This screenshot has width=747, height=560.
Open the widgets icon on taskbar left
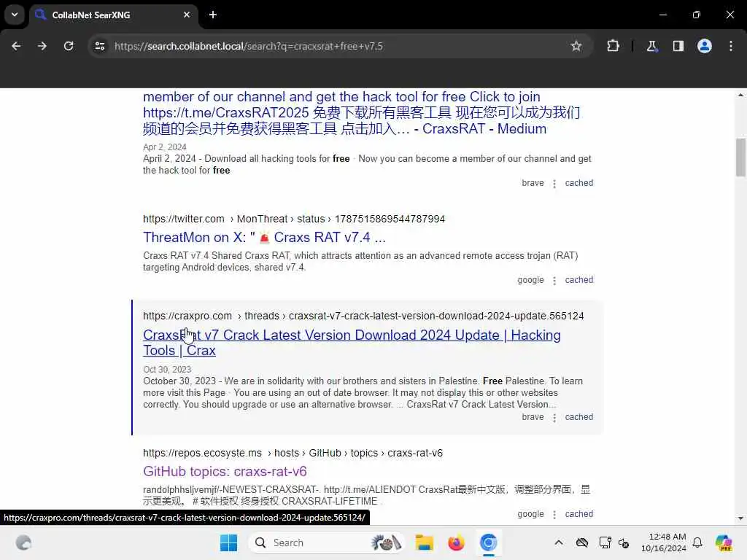(23, 542)
